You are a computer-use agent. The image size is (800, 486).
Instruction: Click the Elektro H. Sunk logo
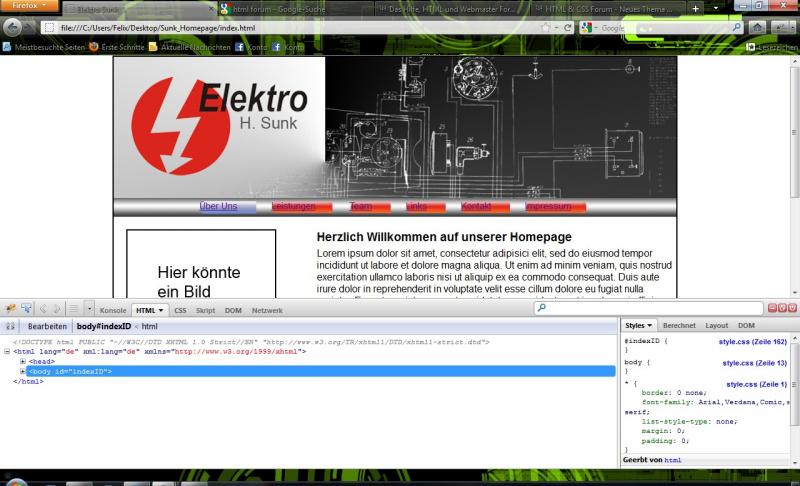218,125
